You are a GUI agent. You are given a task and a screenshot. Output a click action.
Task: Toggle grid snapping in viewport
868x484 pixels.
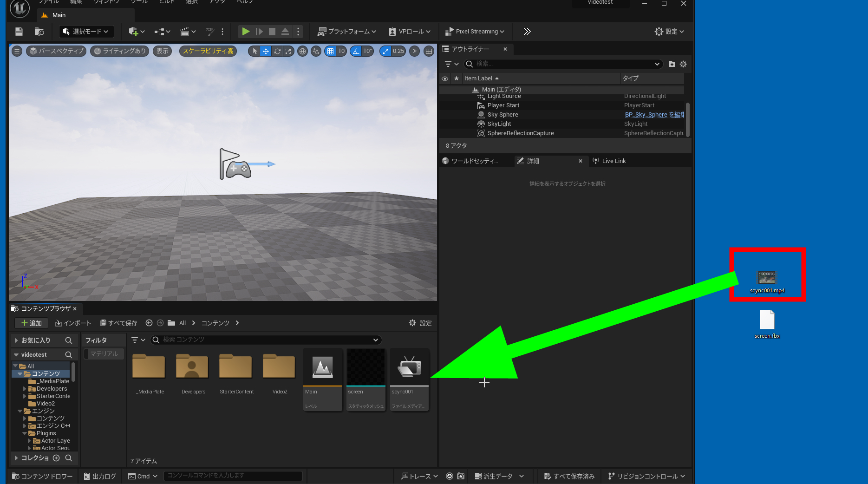330,51
